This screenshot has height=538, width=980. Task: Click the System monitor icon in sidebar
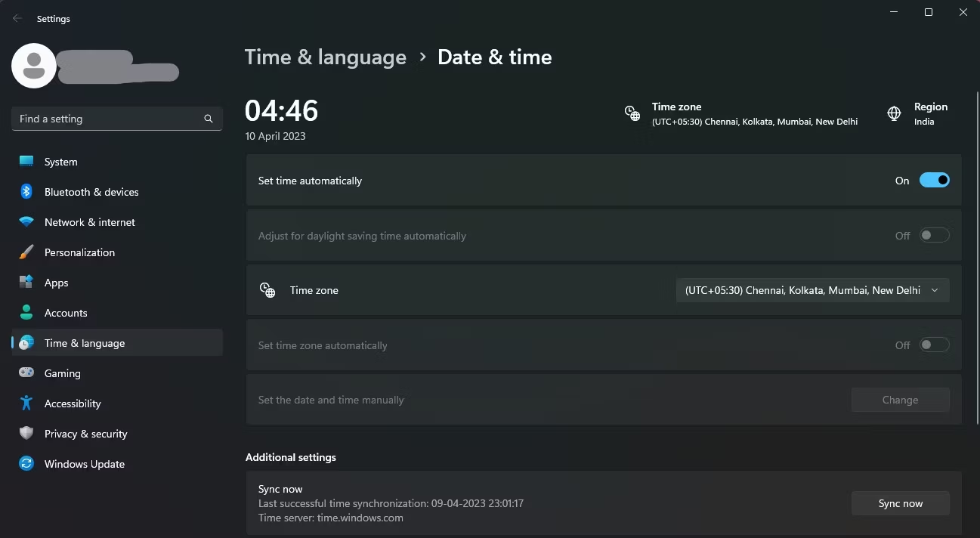(26, 162)
